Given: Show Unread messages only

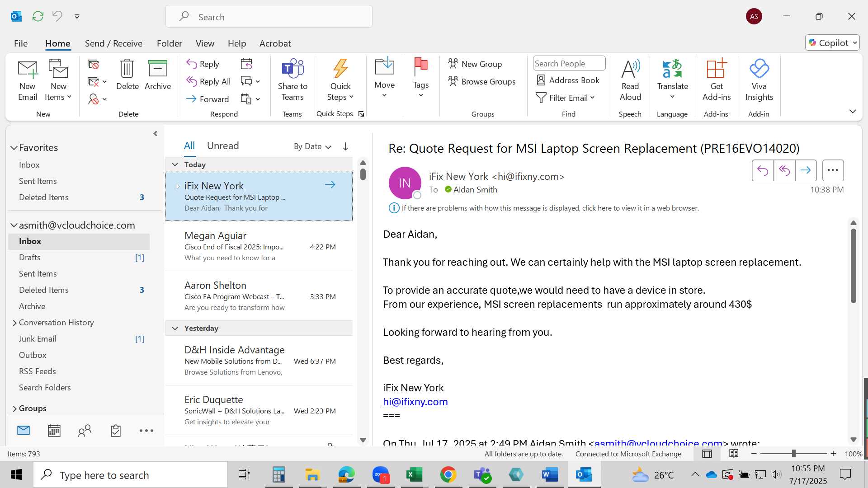Looking at the screenshot, I should 223,145.
